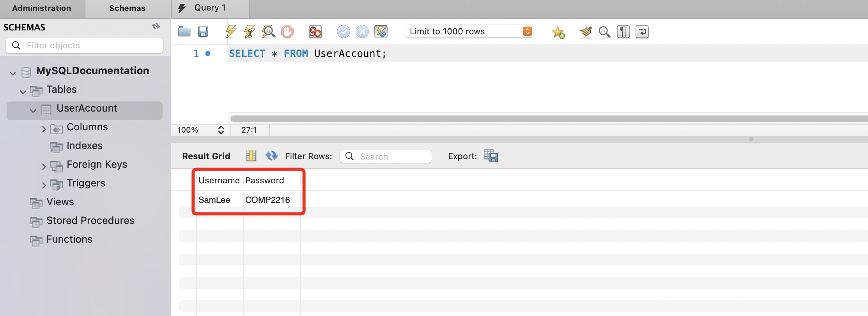This screenshot has width=868, height=316.
Task: Run the statement under cursor icon
Action: (250, 32)
